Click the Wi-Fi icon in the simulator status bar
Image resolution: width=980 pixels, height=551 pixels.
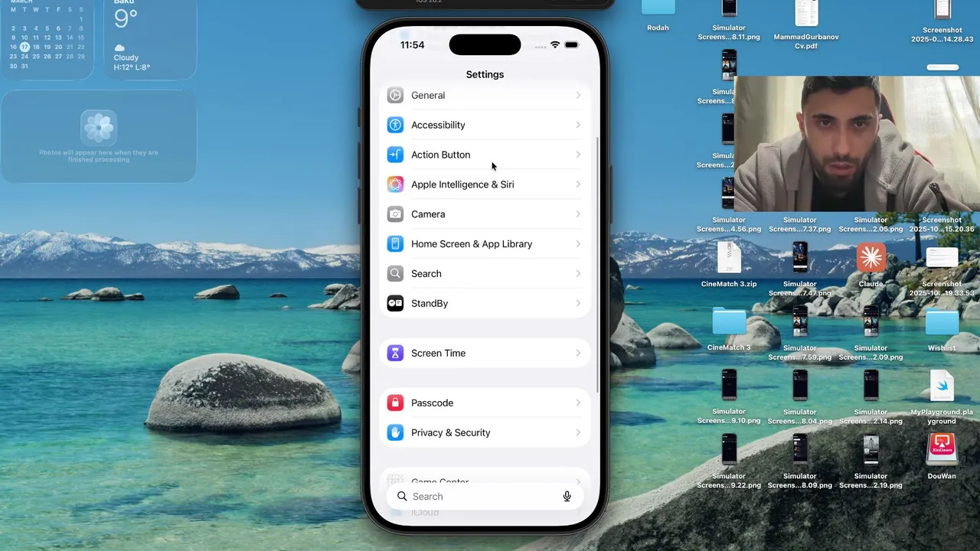pos(555,45)
